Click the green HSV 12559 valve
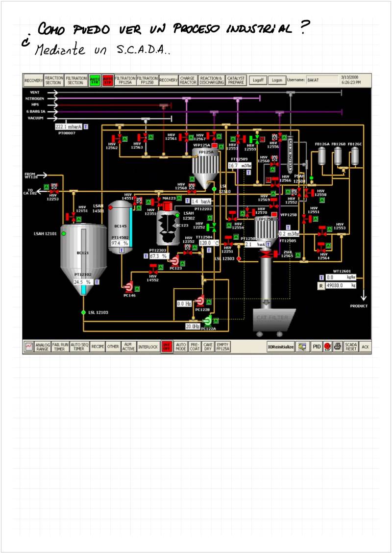This screenshot has width=392, height=553. [x=255, y=139]
